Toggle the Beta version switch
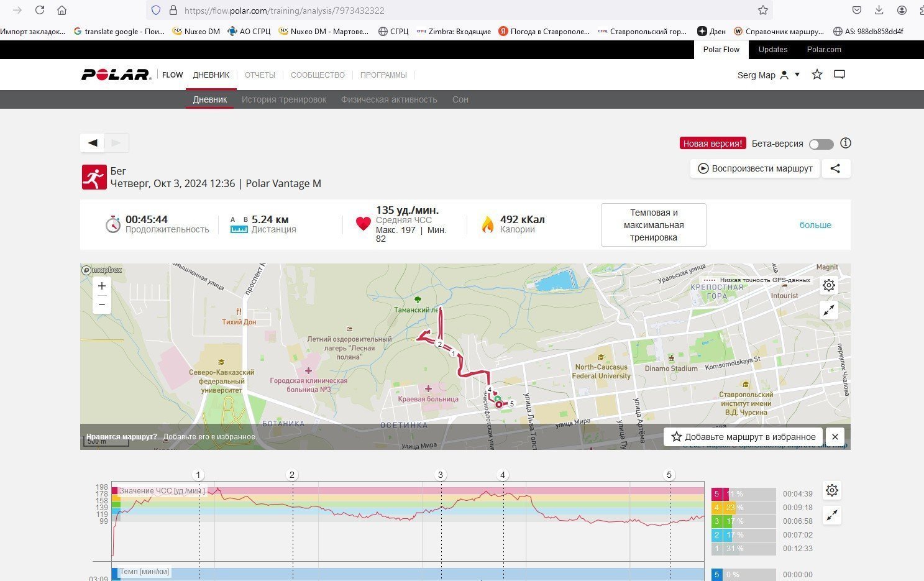 click(x=821, y=144)
